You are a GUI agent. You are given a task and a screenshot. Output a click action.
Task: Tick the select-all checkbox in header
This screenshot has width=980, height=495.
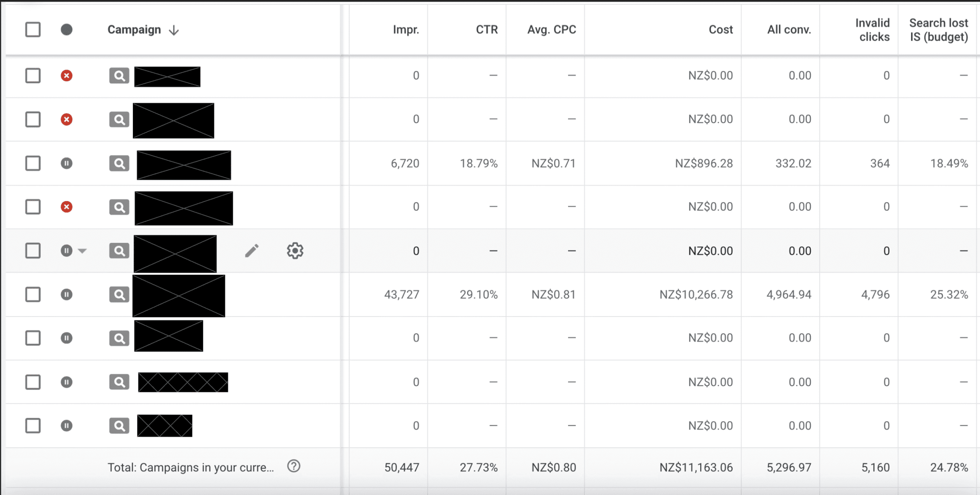click(x=33, y=30)
